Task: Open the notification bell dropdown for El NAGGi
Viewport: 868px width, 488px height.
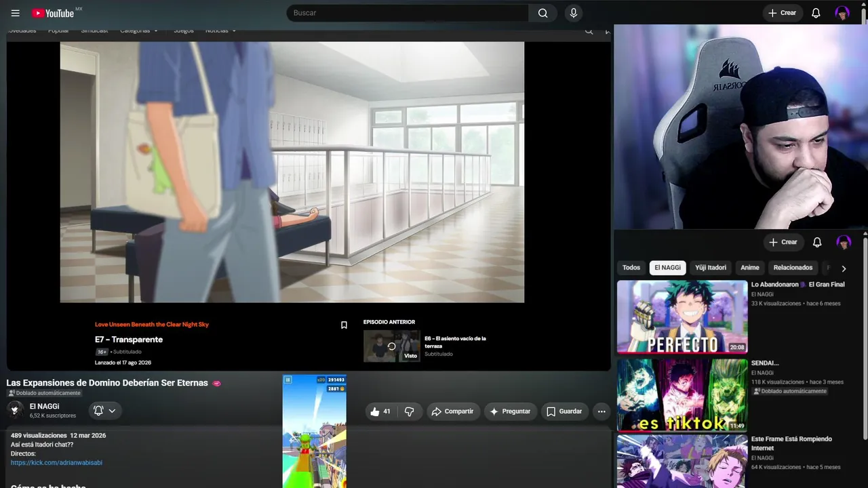Action: coord(104,411)
